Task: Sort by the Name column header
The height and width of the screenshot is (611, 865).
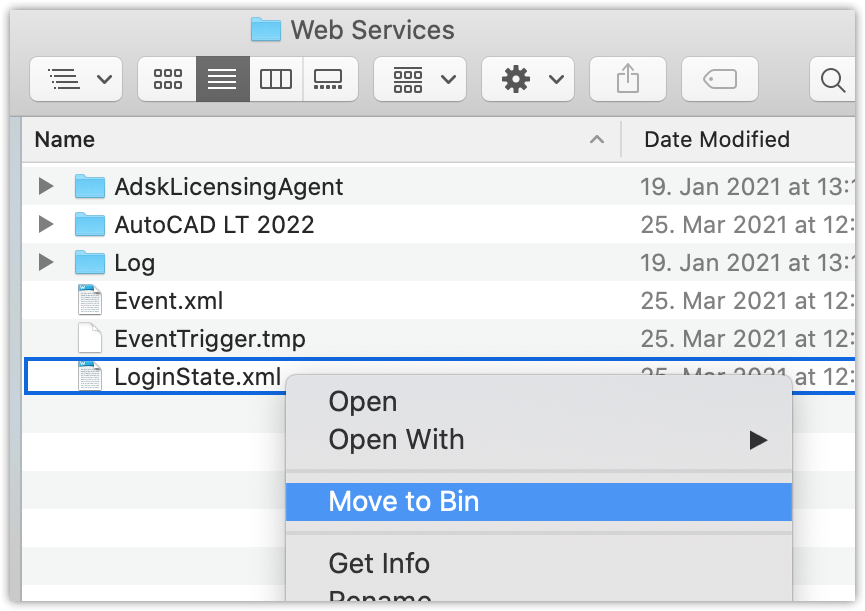Action: point(65,140)
